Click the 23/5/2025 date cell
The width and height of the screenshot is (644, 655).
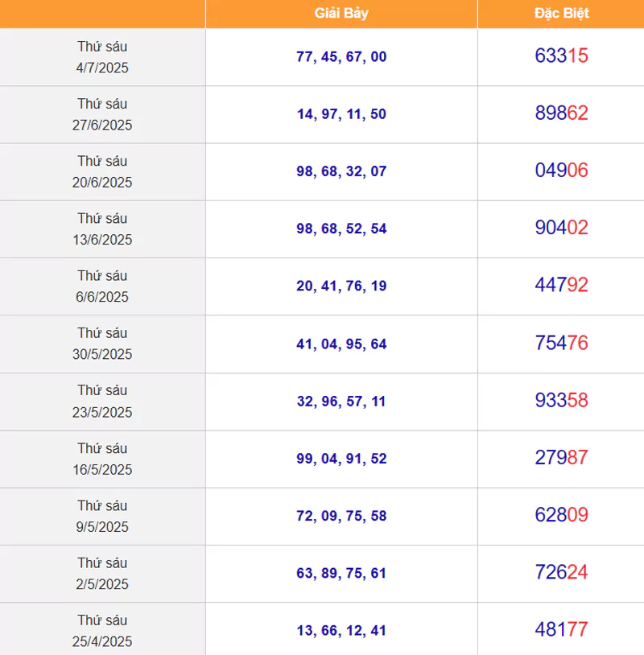(x=102, y=402)
